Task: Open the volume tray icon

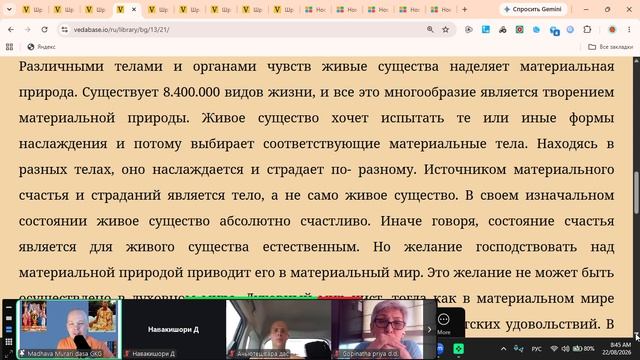Action: pos(565,349)
